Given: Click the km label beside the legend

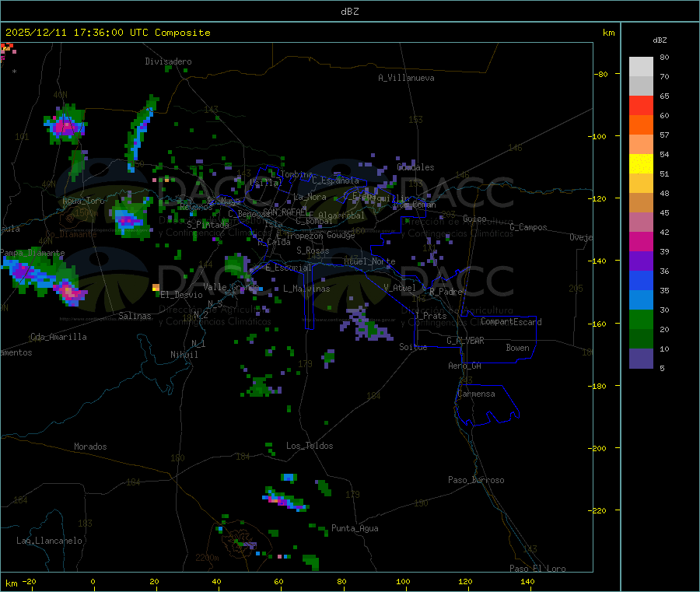Looking at the screenshot, I should click(x=608, y=33).
